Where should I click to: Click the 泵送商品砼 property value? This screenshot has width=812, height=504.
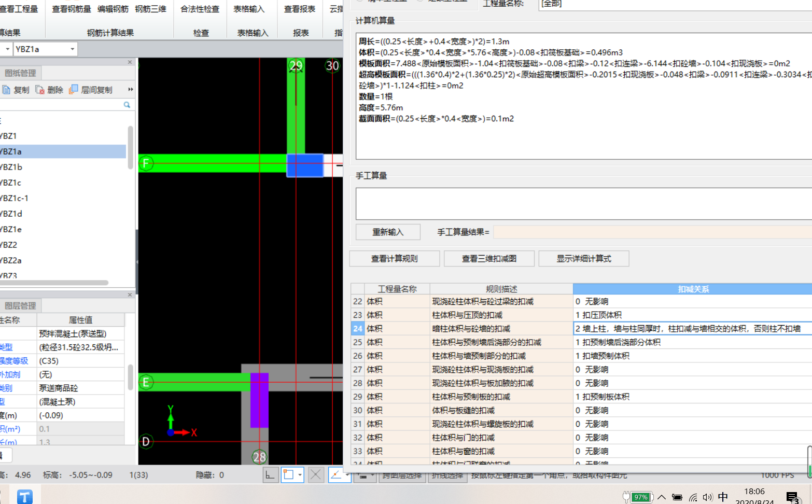click(x=80, y=388)
